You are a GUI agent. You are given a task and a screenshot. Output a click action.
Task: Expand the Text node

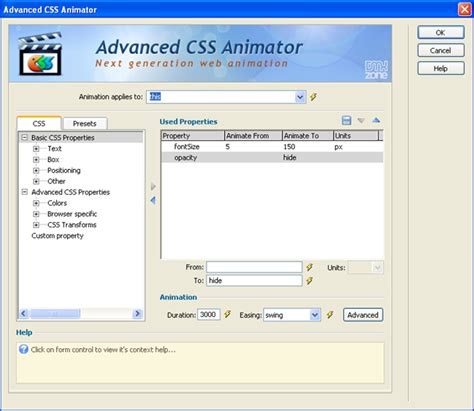tap(36, 149)
